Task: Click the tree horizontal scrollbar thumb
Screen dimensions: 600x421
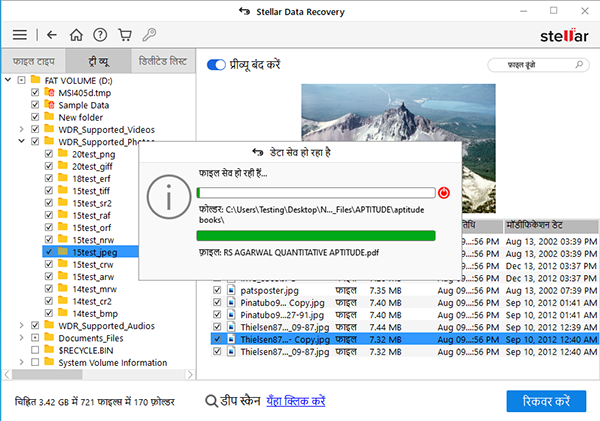Action: pos(47,374)
